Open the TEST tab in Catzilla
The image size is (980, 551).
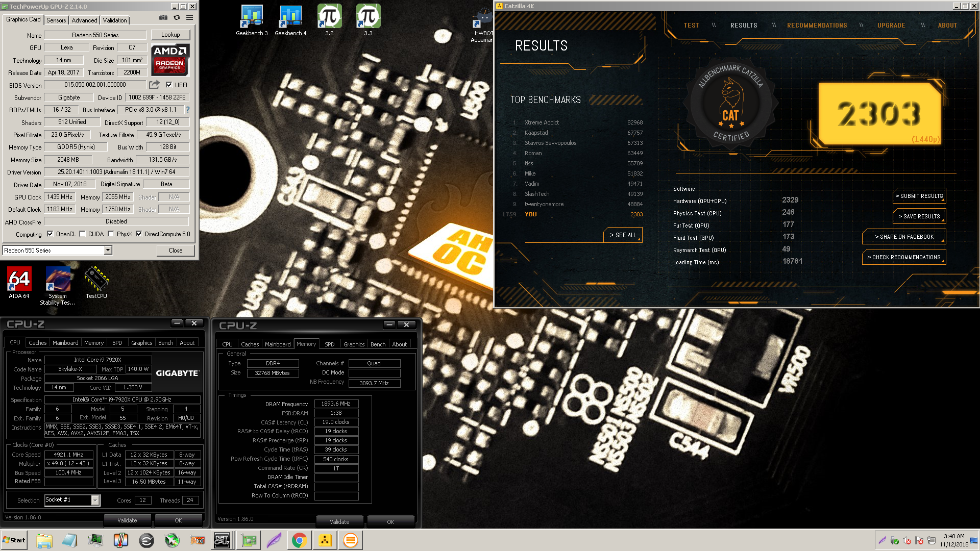click(x=691, y=26)
